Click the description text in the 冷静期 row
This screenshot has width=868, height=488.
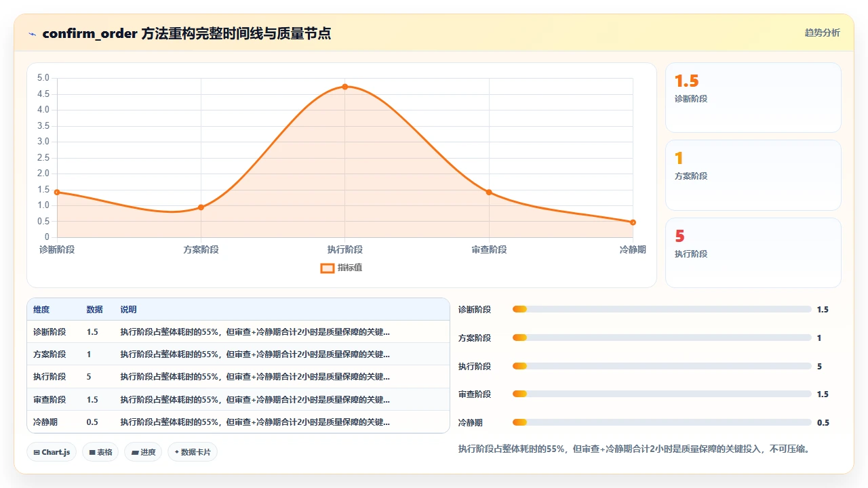(x=255, y=422)
